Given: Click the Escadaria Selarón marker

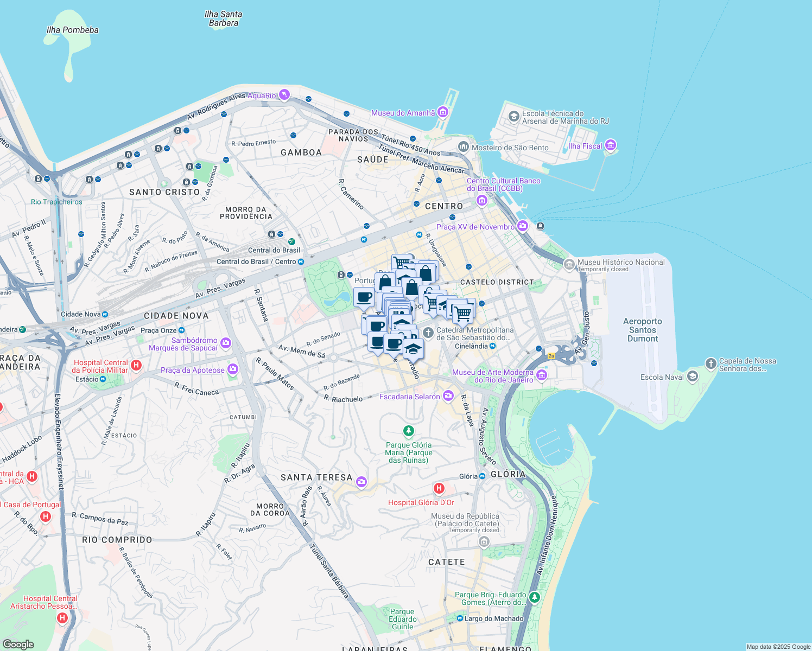Looking at the screenshot, I should pos(447,396).
